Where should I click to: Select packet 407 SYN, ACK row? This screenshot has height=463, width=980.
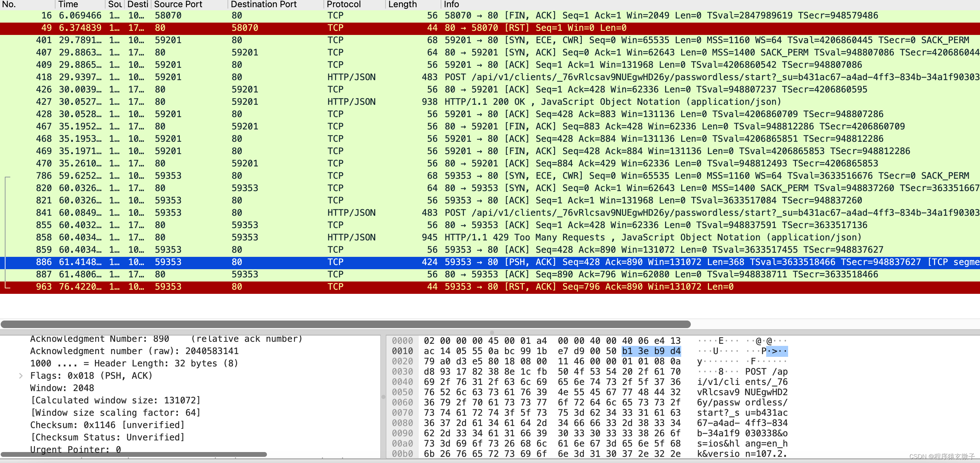(x=490, y=52)
